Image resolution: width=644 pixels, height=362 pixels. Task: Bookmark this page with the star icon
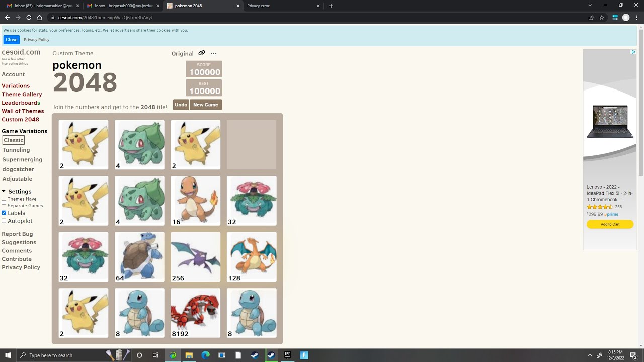pyautogui.click(x=602, y=17)
